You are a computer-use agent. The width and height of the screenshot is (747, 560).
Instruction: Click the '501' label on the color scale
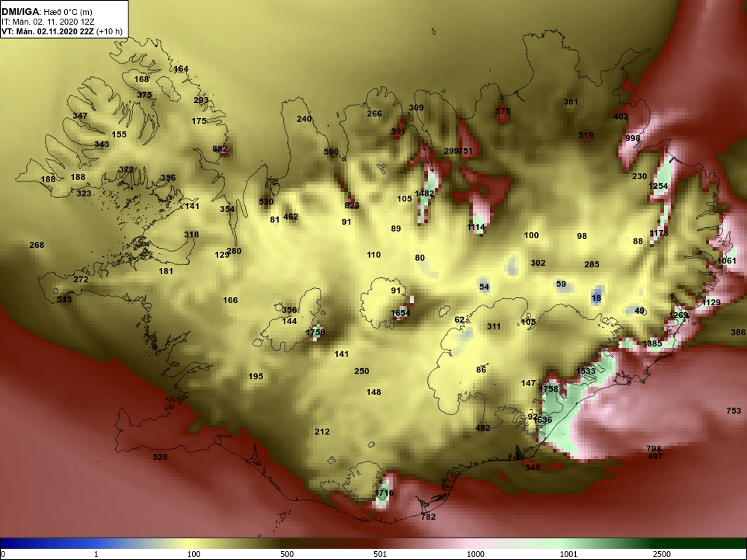tap(379, 554)
